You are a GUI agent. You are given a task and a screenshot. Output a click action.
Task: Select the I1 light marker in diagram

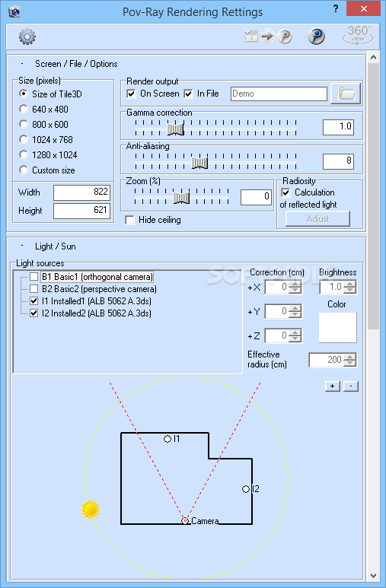tap(167, 439)
